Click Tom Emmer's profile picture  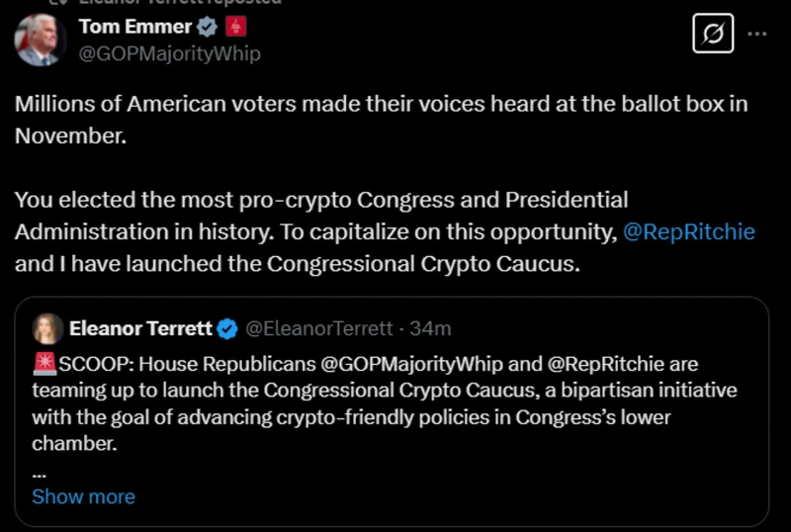coord(41,39)
